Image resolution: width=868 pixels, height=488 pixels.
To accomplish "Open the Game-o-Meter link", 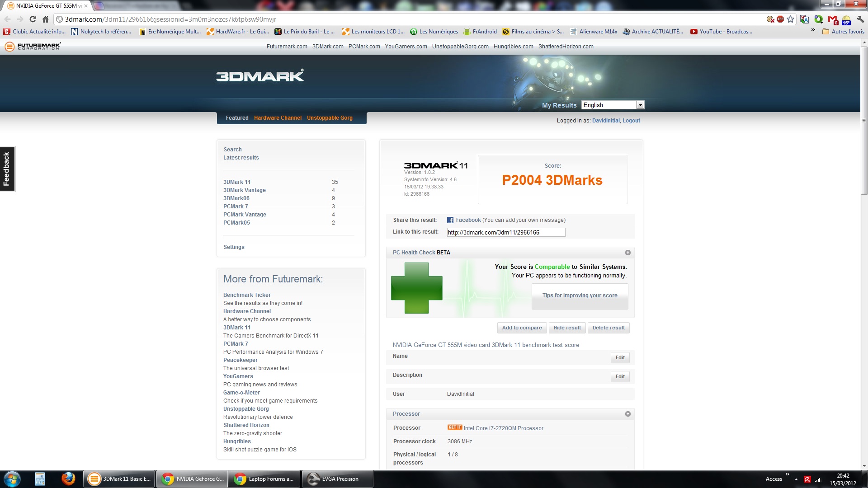I will pos(241,393).
